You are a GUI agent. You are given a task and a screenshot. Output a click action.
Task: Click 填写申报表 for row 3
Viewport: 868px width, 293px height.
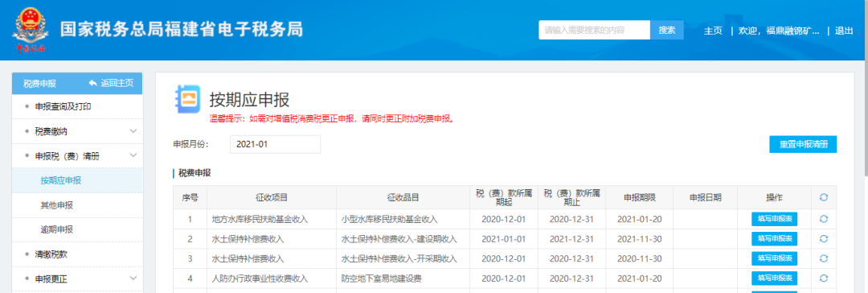[x=775, y=258]
